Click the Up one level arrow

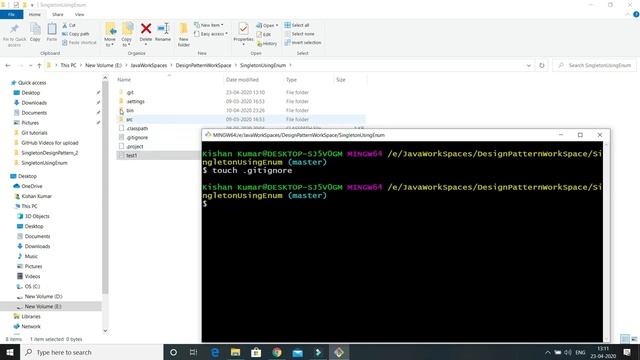[x=39, y=65]
